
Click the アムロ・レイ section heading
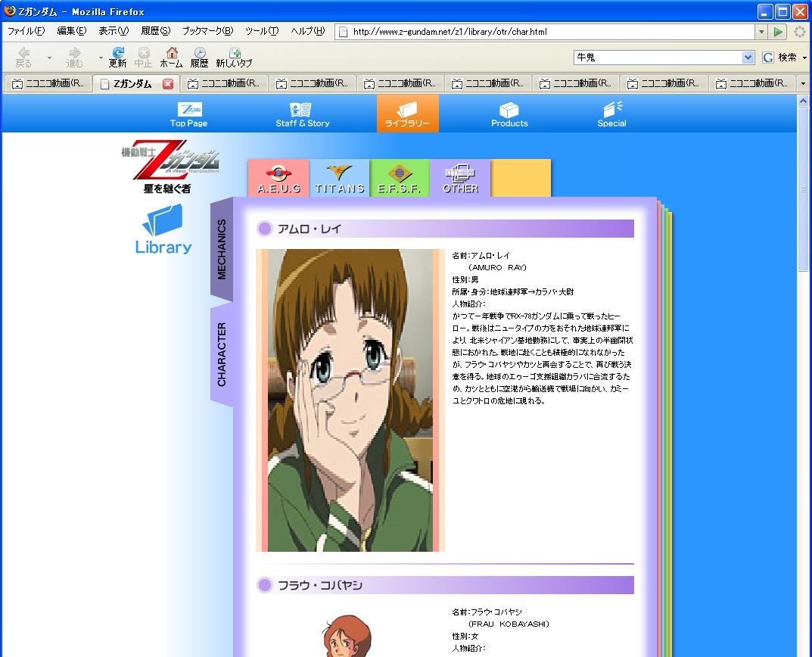310,229
